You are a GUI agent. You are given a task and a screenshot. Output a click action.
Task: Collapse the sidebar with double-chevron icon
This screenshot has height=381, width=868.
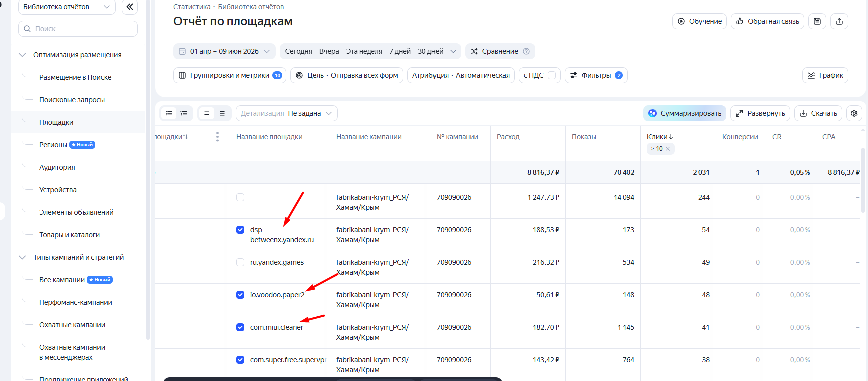tap(130, 7)
